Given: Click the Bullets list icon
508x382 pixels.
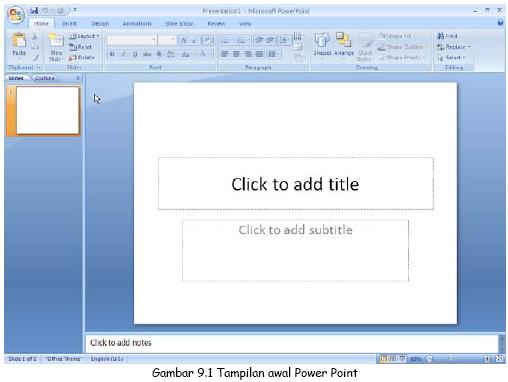Looking at the screenshot, I should point(226,41).
